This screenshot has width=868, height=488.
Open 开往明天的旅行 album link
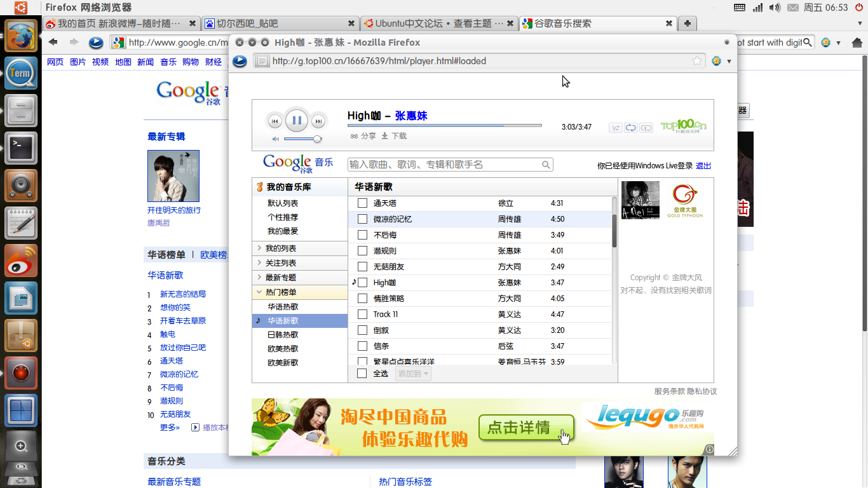(174, 210)
